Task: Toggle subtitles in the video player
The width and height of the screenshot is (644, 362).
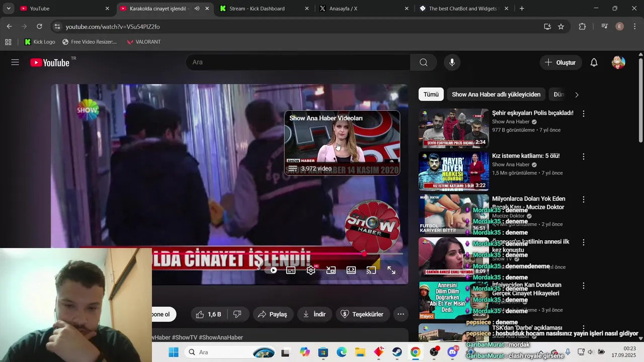Action: pos(291,270)
